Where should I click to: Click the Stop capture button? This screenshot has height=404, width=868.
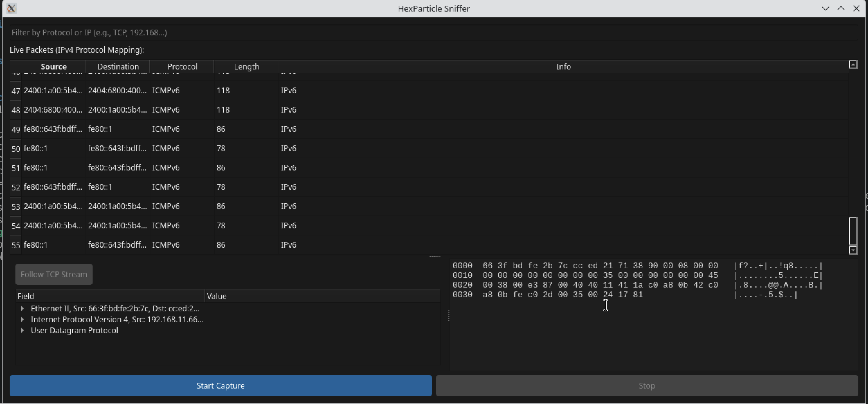coord(646,386)
